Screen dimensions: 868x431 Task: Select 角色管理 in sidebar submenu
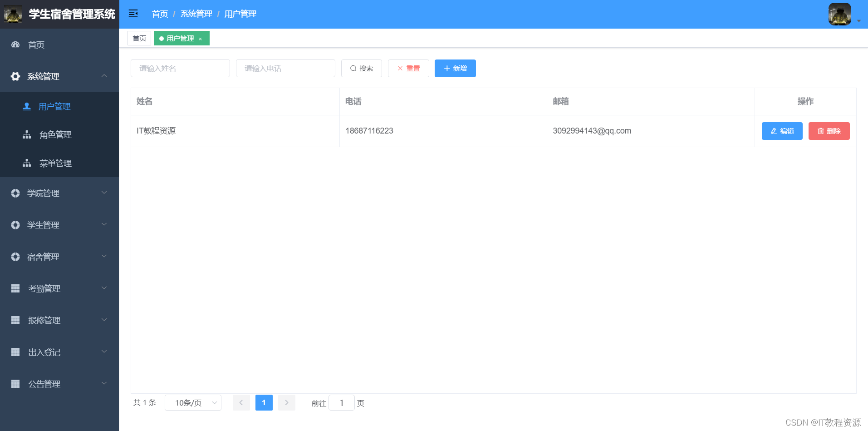59,134
